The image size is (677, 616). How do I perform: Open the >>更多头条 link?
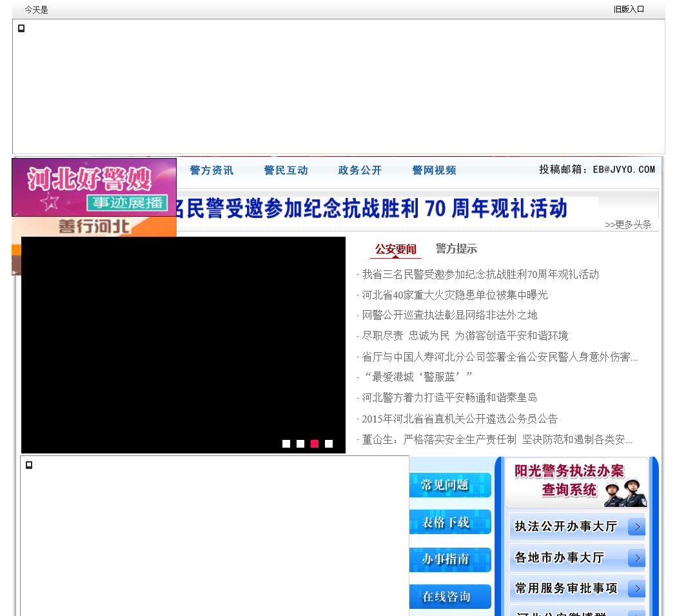(628, 224)
